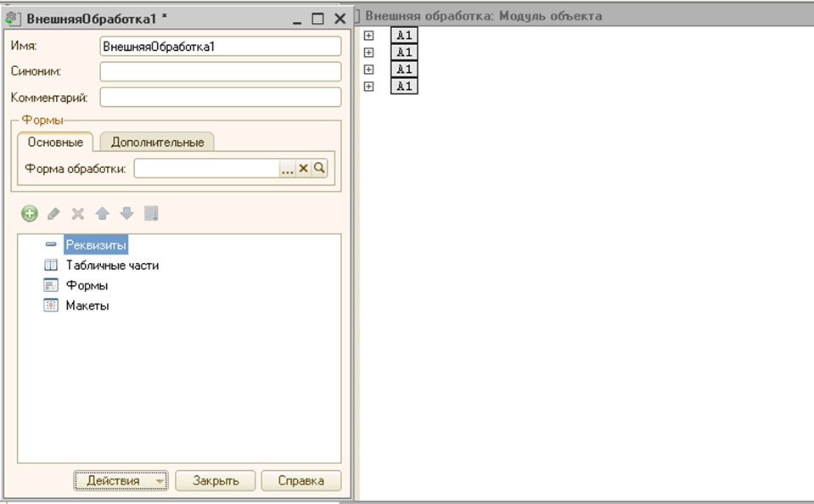The height and width of the screenshot is (504, 814).
Task: Expand the second collapsed A1 code block
Action: 368,53
